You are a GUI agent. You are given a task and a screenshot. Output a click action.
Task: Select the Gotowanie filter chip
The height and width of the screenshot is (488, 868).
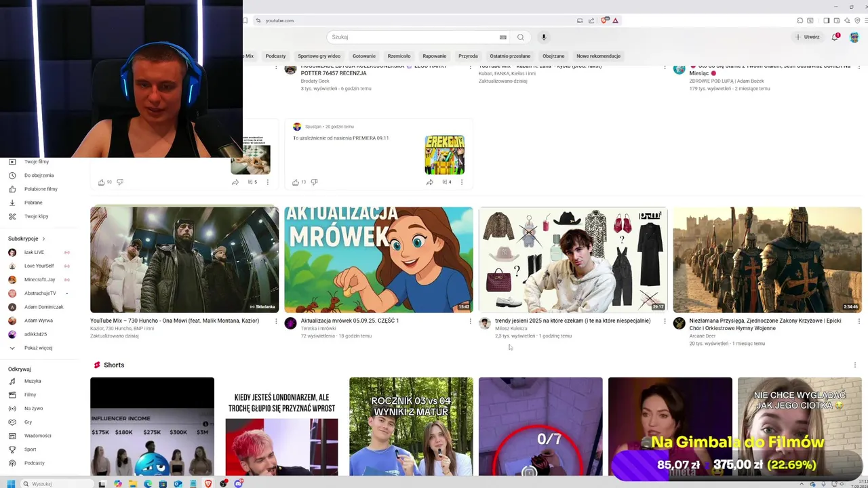(x=364, y=56)
